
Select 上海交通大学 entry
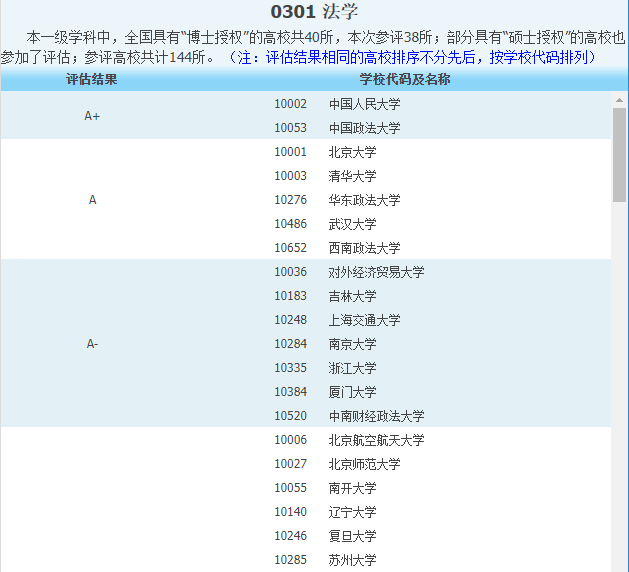click(365, 320)
